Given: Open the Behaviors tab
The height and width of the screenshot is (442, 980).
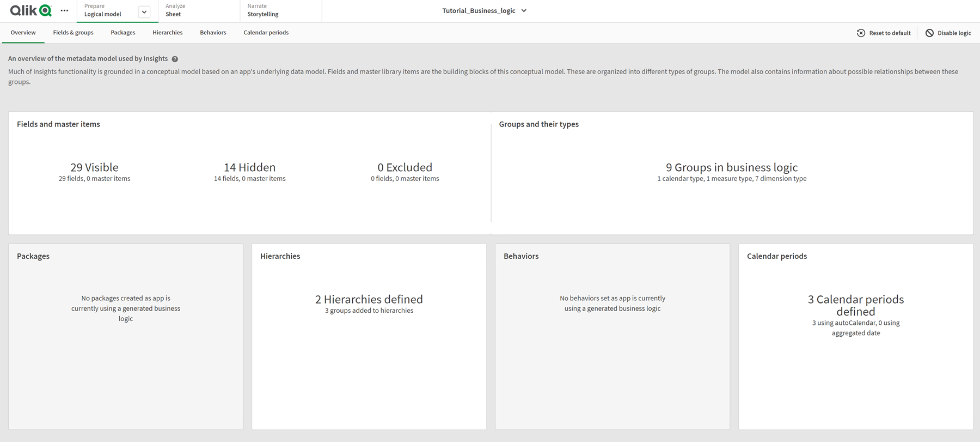Looking at the screenshot, I should pyautogui.click(x=213, y=33).
